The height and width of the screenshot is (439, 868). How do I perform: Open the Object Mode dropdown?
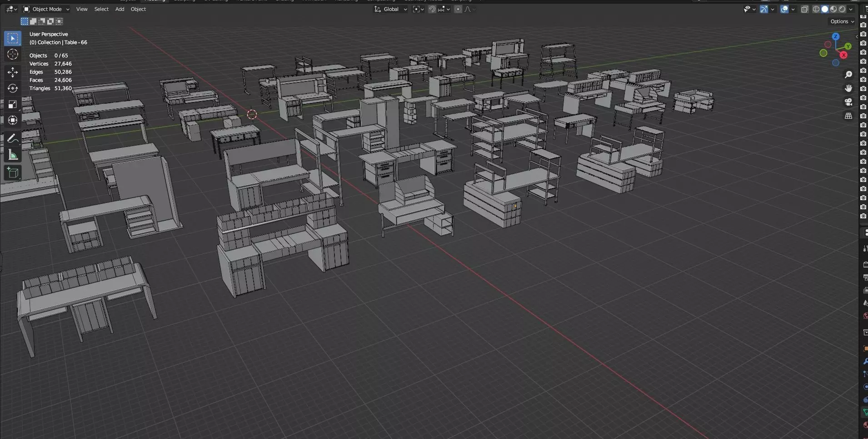46,9
